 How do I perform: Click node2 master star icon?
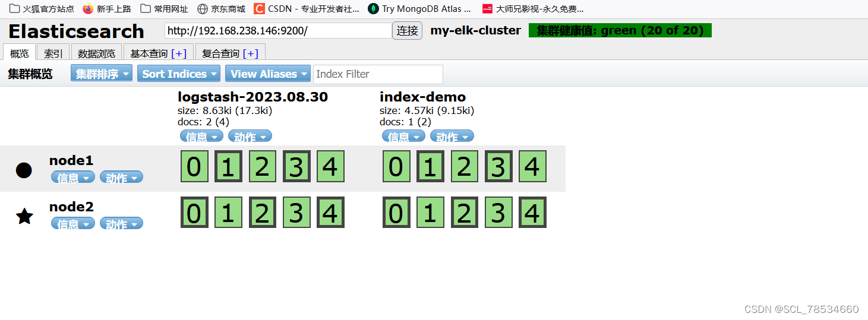point(24,216)
